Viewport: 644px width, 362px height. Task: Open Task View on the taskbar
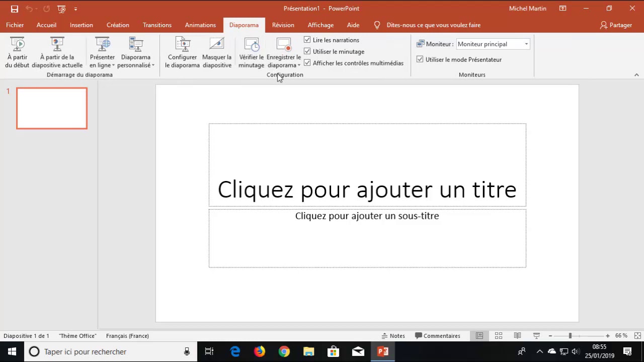point(209,352)
